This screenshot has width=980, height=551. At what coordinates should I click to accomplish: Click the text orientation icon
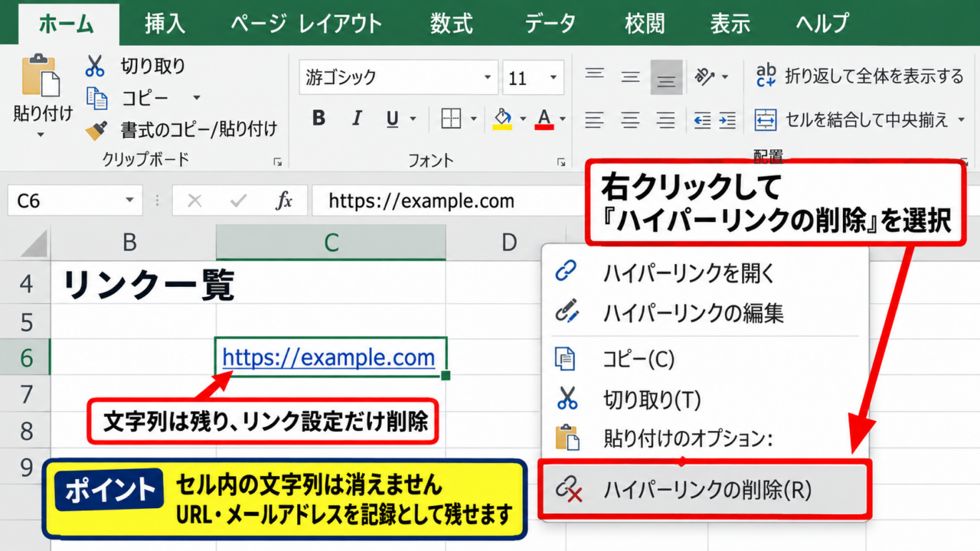coord(704,77)
